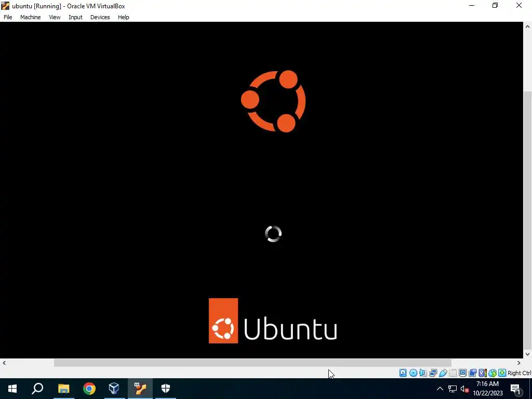
Task: Click the network tray icon
Action: pos(453,389)
